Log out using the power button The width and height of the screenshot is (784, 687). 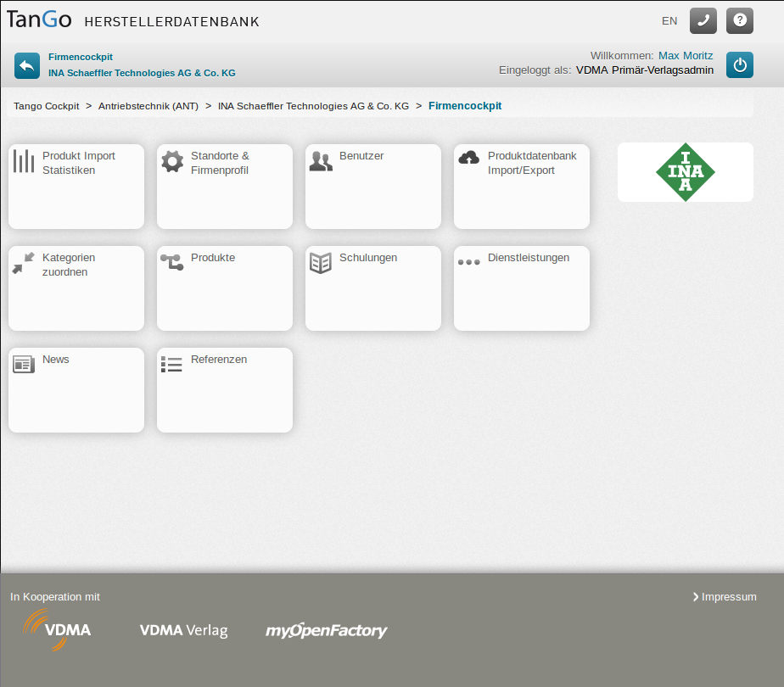click(x=740, y=65)
